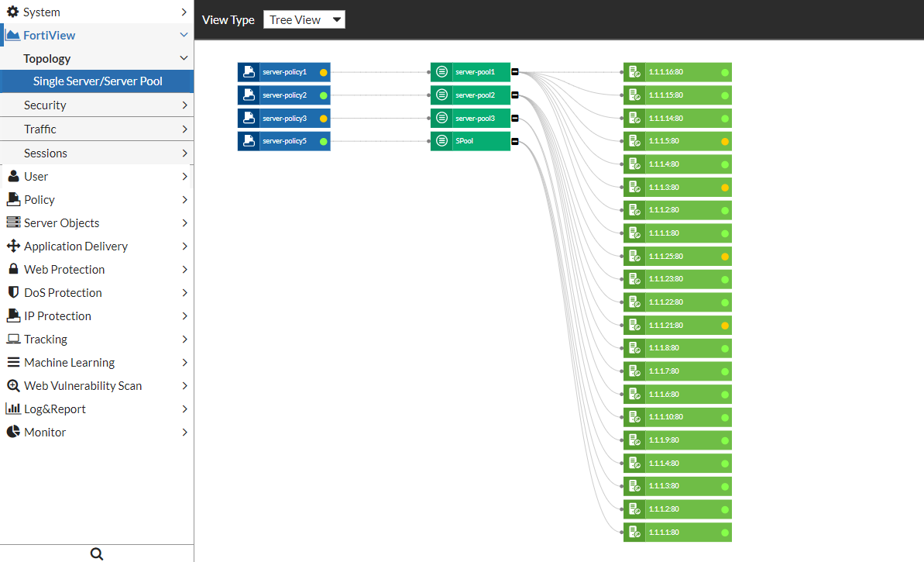Open the Traffic submenu item
924x562 pixels.
click(x=40, y=129)
